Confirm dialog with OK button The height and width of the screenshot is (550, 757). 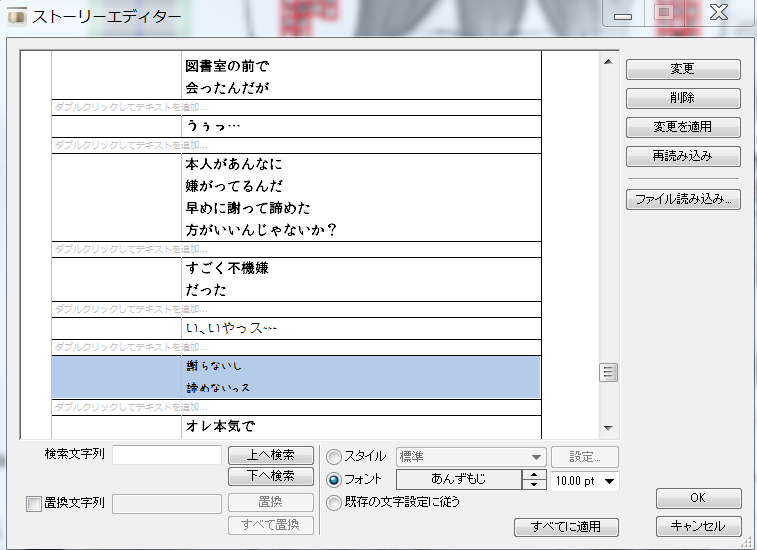coord(698,498)
